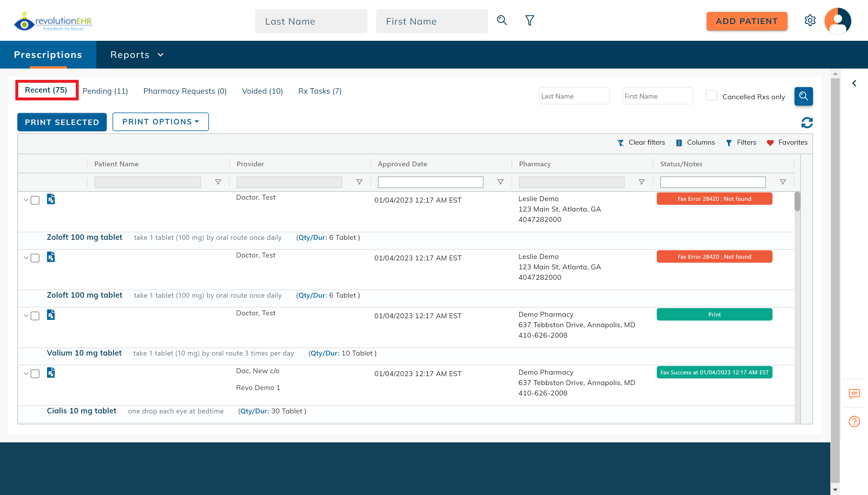
Task: Enable Cancelled Rxs only checkbox
Action: [x=711, y=96]
